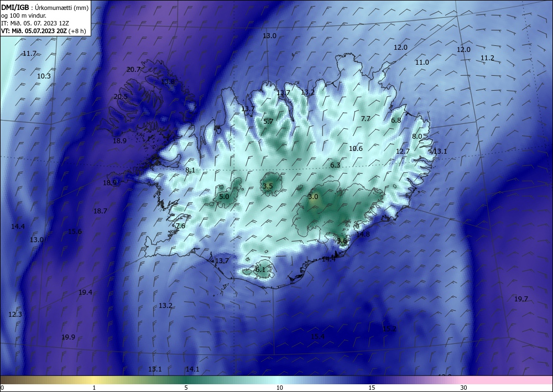Select the 'og 100 m vindur.' legend line
553x392 pixels.
(24, 15)
